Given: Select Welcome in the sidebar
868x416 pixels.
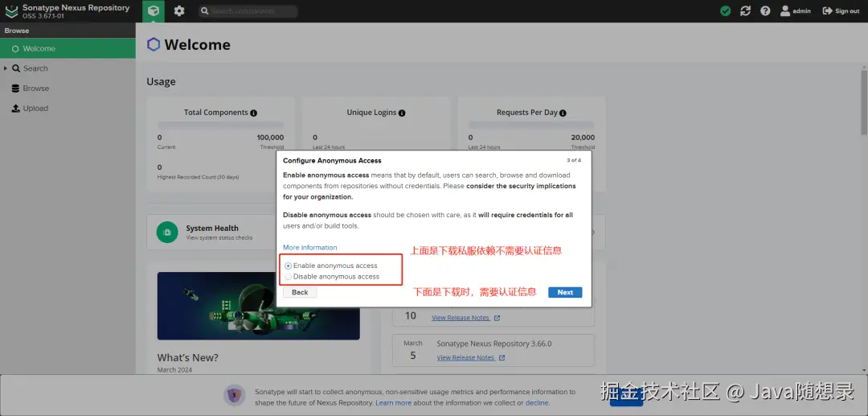Looking at the screenshot, I should click(68, 48).
